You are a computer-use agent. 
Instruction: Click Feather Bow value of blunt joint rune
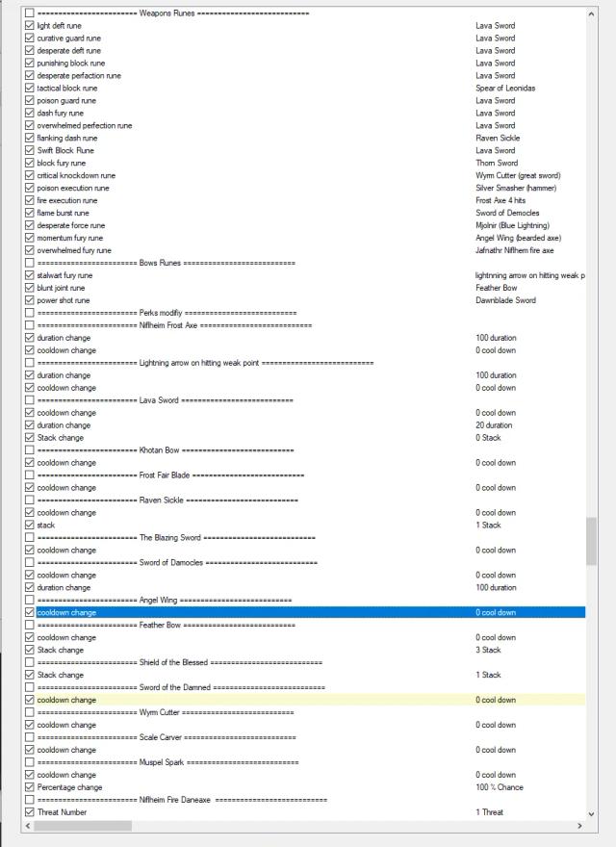point(496,288)
